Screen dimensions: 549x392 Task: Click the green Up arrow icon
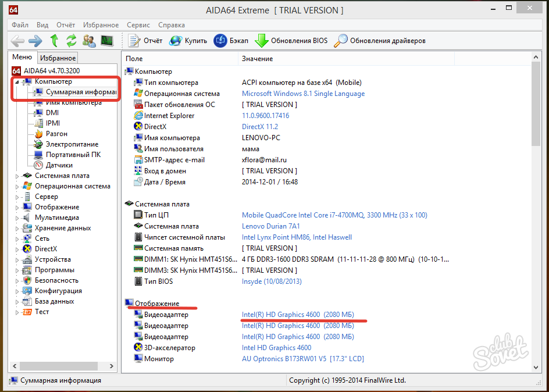coord(54,41)
